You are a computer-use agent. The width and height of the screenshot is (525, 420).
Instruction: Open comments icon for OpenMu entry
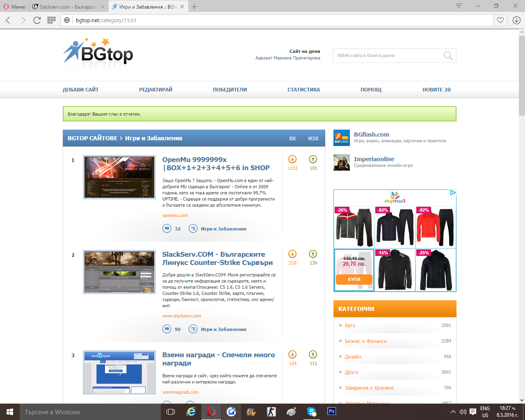point(167,228)
